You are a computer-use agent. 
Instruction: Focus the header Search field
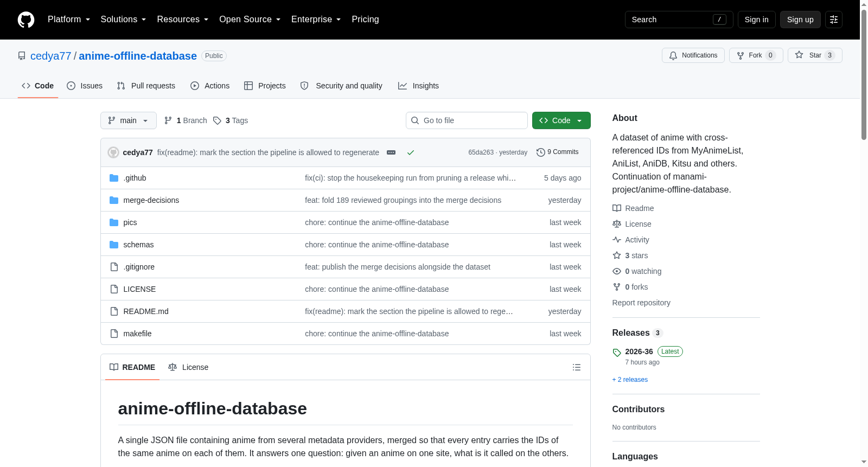(679, 20)
